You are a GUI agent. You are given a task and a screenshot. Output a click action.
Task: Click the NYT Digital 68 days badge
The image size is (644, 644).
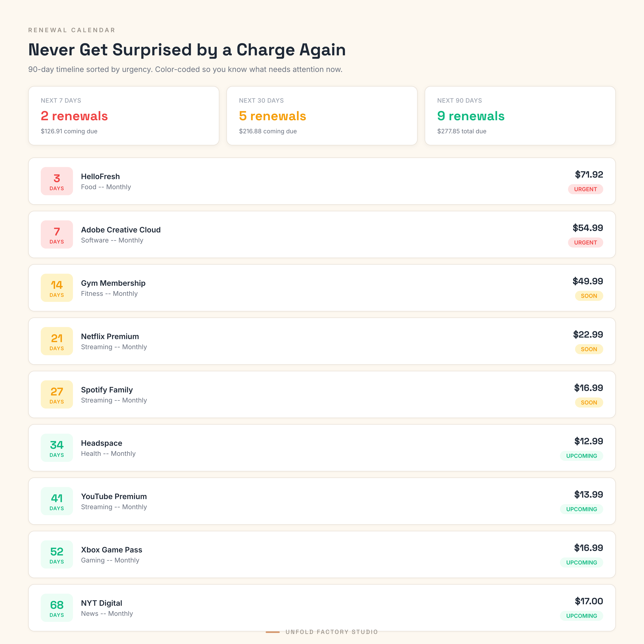point(57,608)
